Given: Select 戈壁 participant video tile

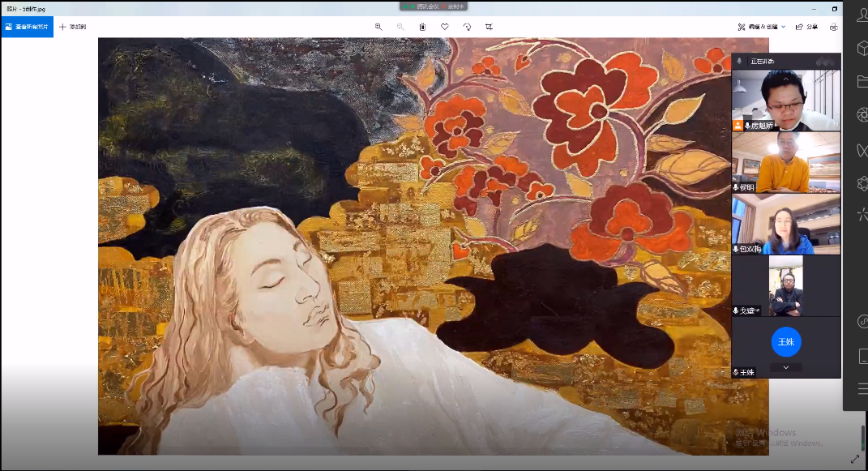Looking at the screenshot, I should tap(786, 286).
